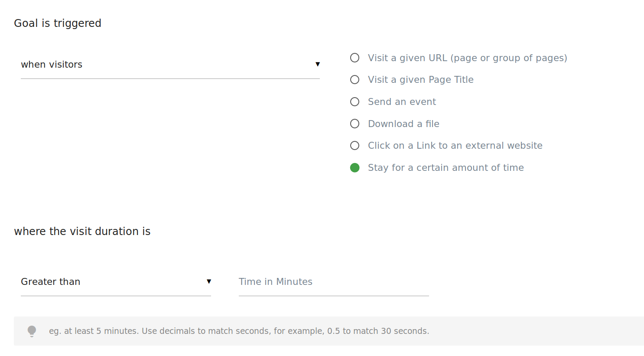Image resolution: width=644 pixels, height=356 pixels.
Task: Click the green "Stay for a certain amount of time" radio
Action: click(355, 168)
